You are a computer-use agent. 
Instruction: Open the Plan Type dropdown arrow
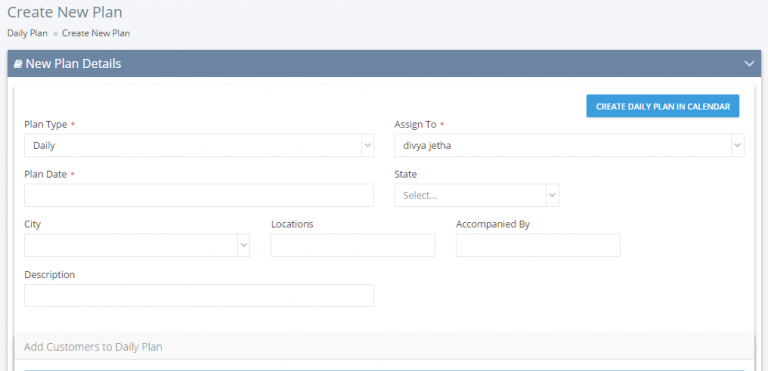coord(367,146)
